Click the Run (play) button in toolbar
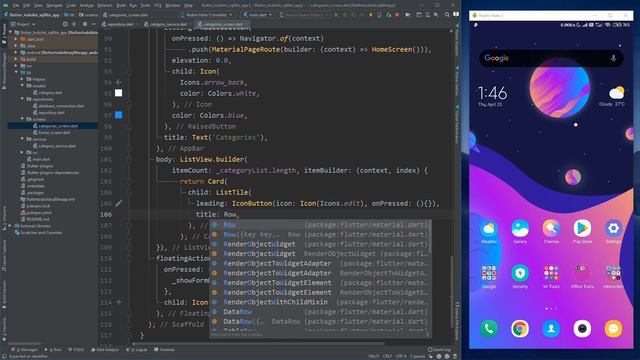This screenshot has width=640, height=360. click(336, 15)
